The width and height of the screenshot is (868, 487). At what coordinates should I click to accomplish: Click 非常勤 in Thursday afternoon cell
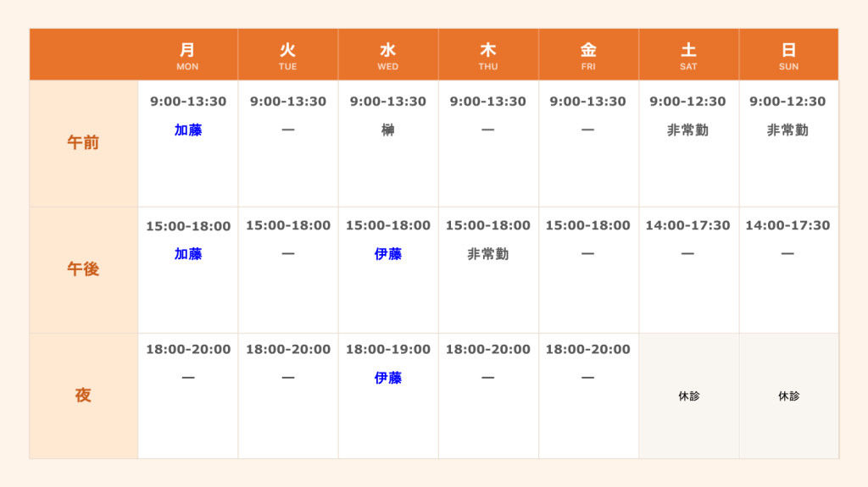point(488,254)
